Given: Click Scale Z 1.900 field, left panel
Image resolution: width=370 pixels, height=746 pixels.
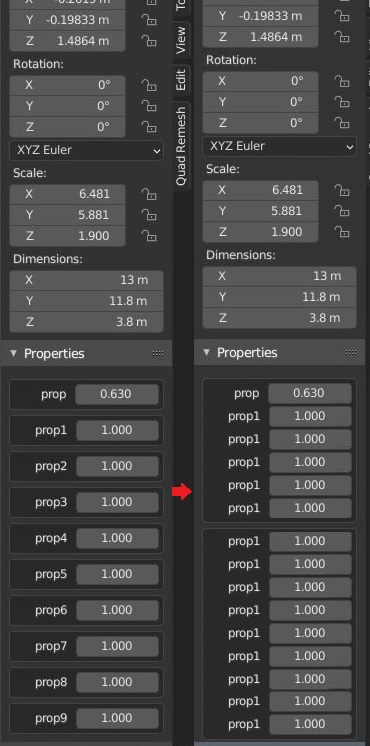Looking at the screenshot, I should (x=68, y=236).
